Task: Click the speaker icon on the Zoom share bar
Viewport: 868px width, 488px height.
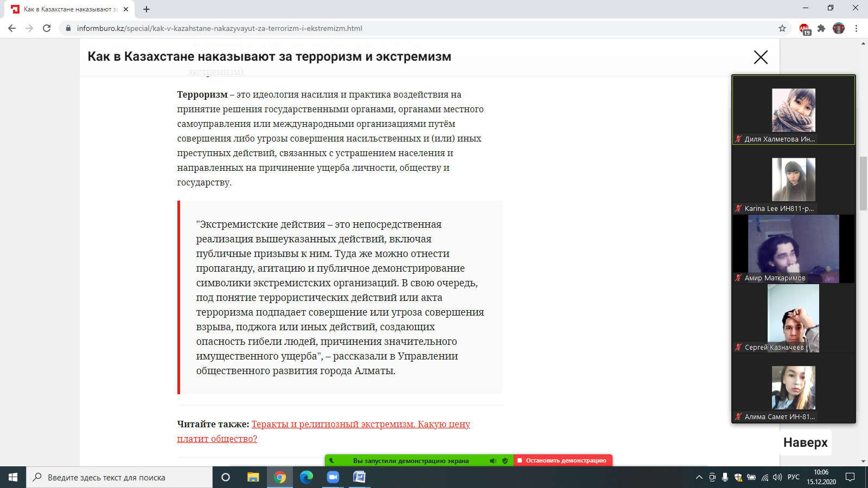Action: (x=493, y=461)
